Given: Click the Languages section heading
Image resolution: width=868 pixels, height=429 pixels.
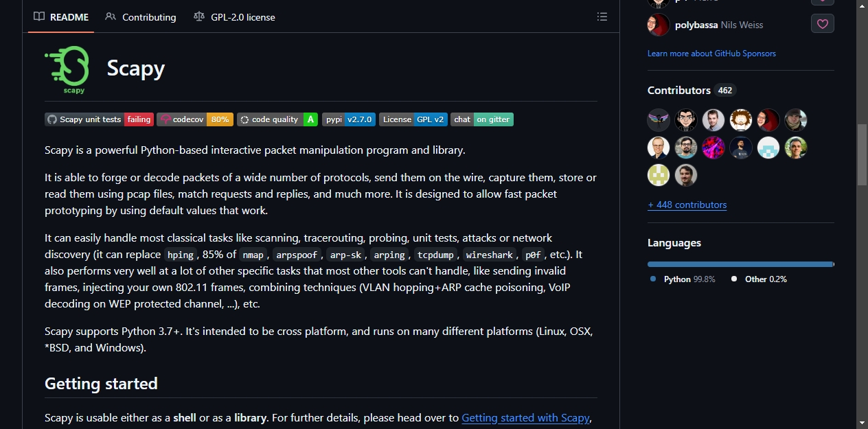Looking at the screenshot, I should pos(674,243).
